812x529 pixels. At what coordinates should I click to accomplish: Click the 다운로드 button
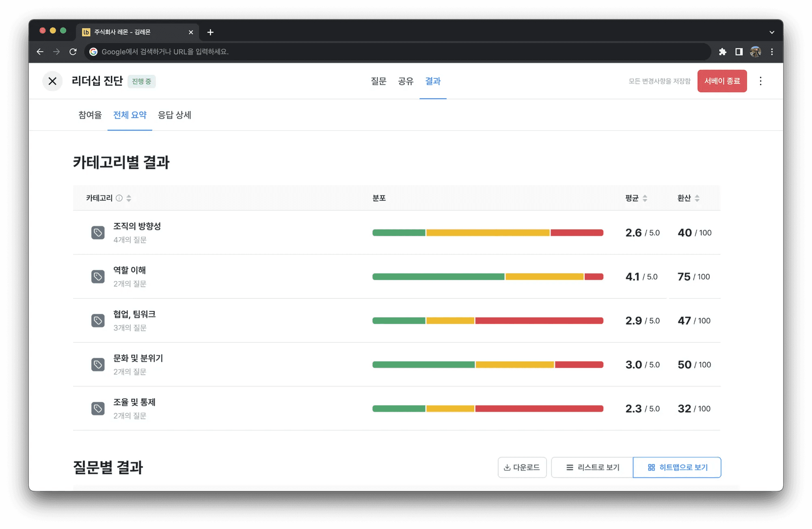(522, 467)
